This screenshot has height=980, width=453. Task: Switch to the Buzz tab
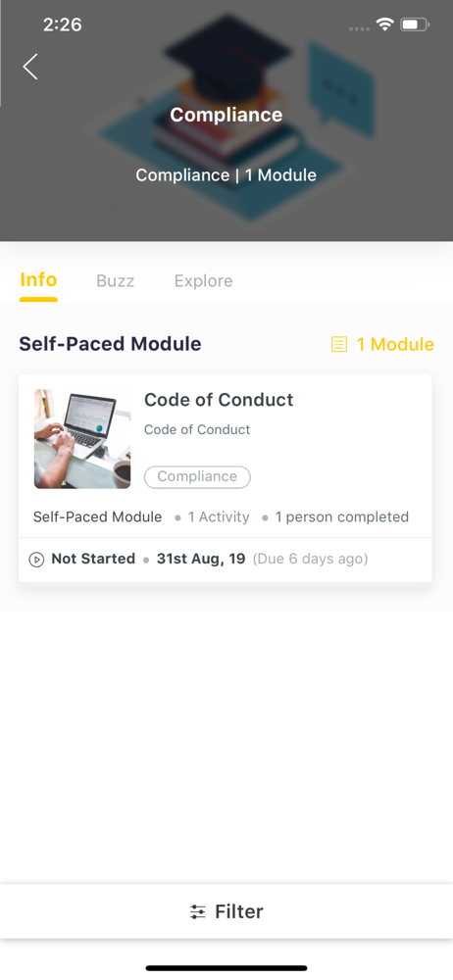[115, 281]
